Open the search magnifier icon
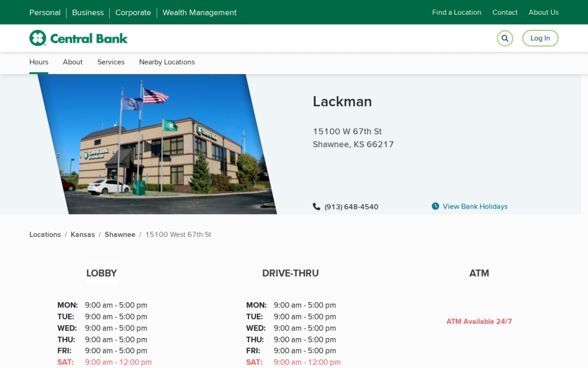 (505, 38)
